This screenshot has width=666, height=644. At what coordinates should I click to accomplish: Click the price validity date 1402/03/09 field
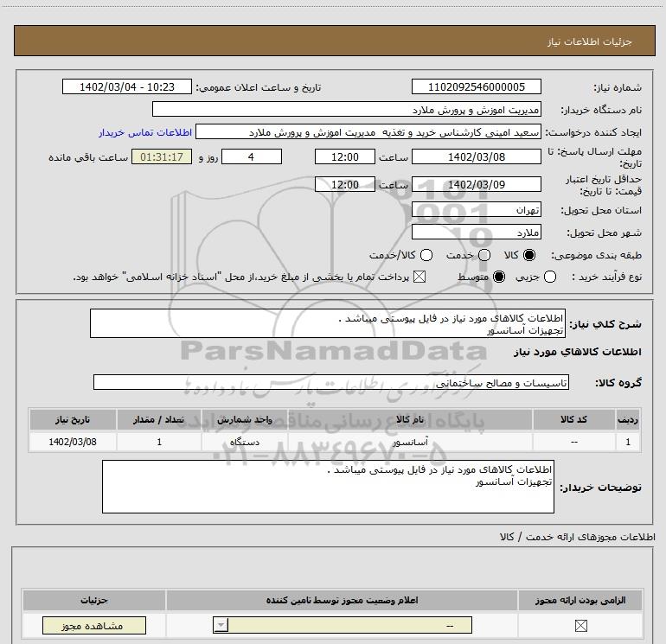[476, 184]
